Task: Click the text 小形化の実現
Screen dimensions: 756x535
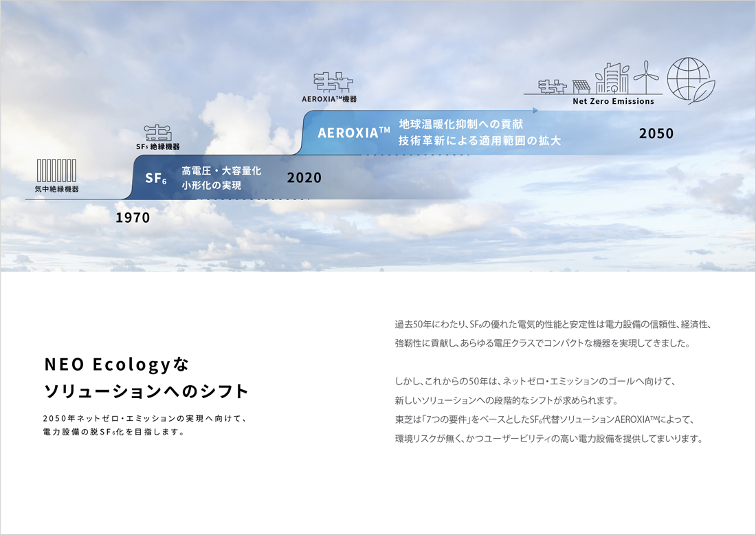Action: 211,185
